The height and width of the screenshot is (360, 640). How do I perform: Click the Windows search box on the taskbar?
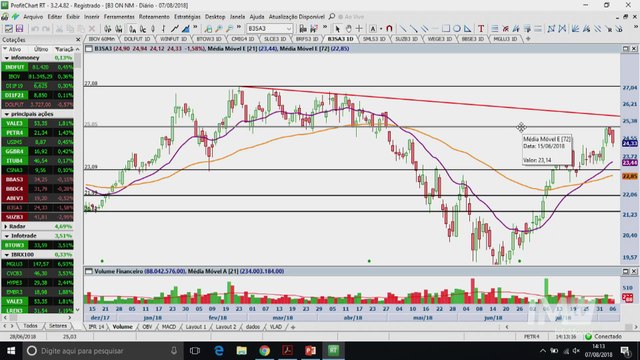[x=102, y=351]
